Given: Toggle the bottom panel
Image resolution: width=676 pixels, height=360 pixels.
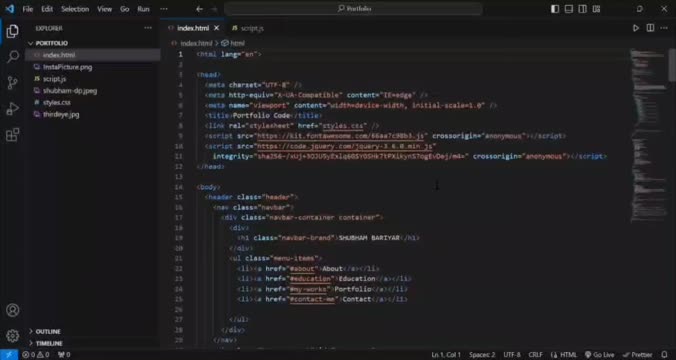Looking at the screenshot, I should (569, 9).
